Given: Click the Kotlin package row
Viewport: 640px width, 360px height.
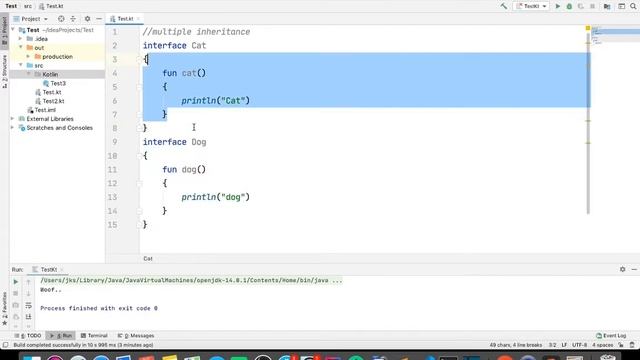Looking at the screenshot, I should click(57, 74).
